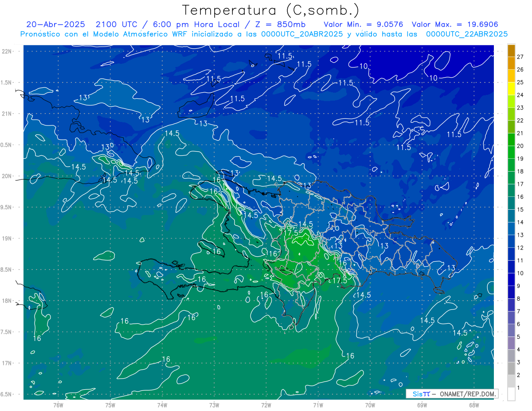Click colorbar scale label '25'
This screenshot has height=411, width=532.
[x=520, y=82]
